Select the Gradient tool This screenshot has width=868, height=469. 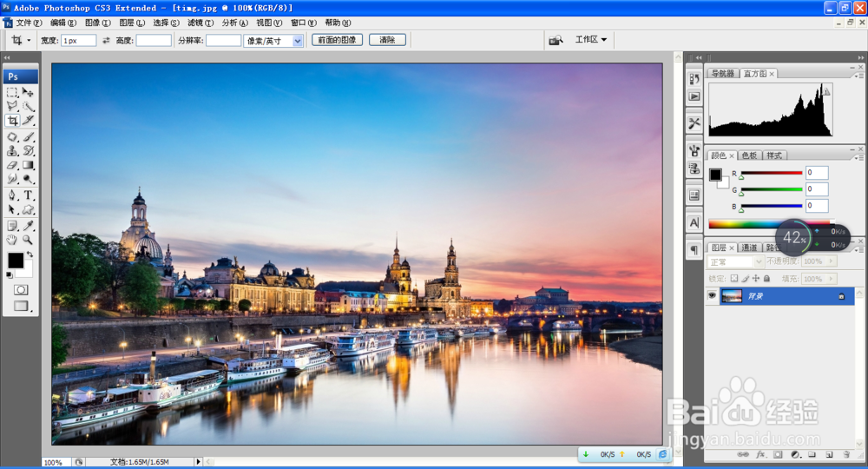29,165
